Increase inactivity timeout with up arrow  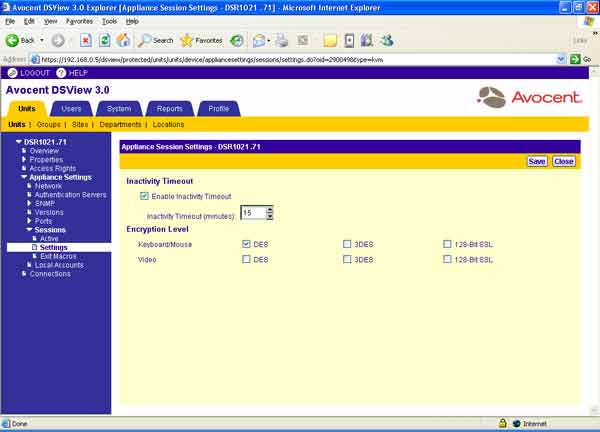[270, 209]
